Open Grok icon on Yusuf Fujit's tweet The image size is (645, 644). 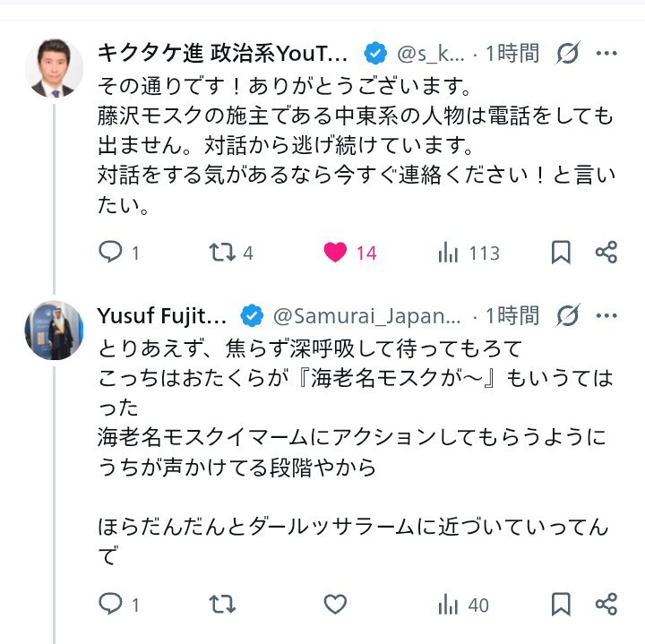tap(568, 315)
